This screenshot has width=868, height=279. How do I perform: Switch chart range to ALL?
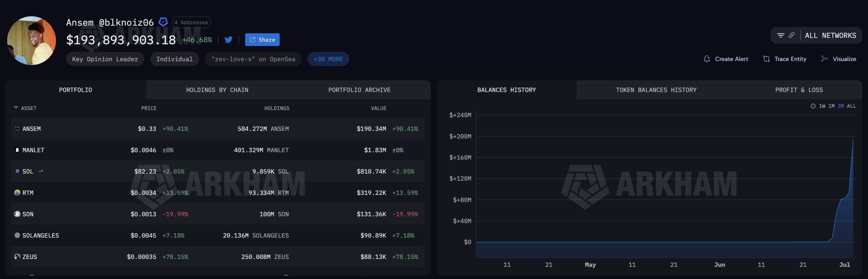coord(851,106)
